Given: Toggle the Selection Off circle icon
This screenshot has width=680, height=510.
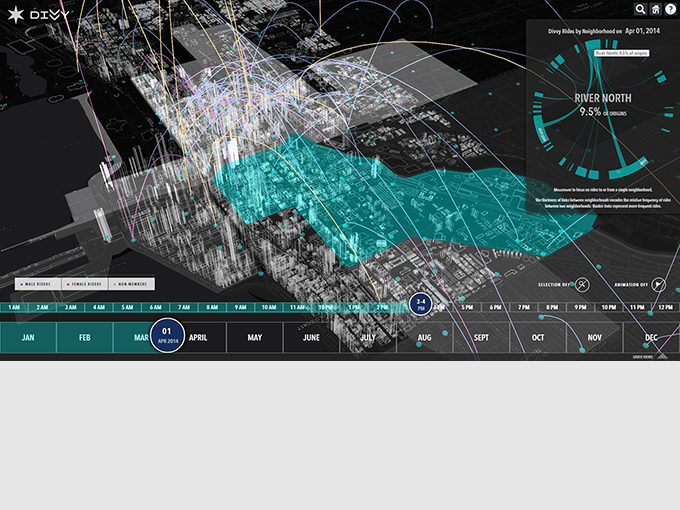Looking at the screenshot, I should pyautogui.click(x=582, y=284).
